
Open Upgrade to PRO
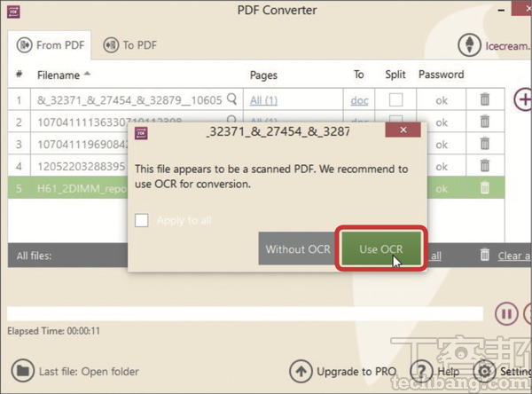[x=356, y=372]
